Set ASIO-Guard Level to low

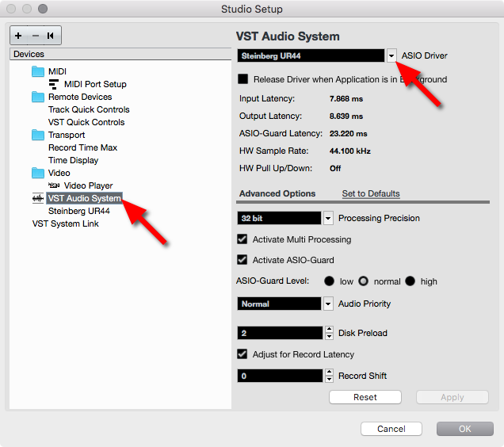[x=329, y=281]
